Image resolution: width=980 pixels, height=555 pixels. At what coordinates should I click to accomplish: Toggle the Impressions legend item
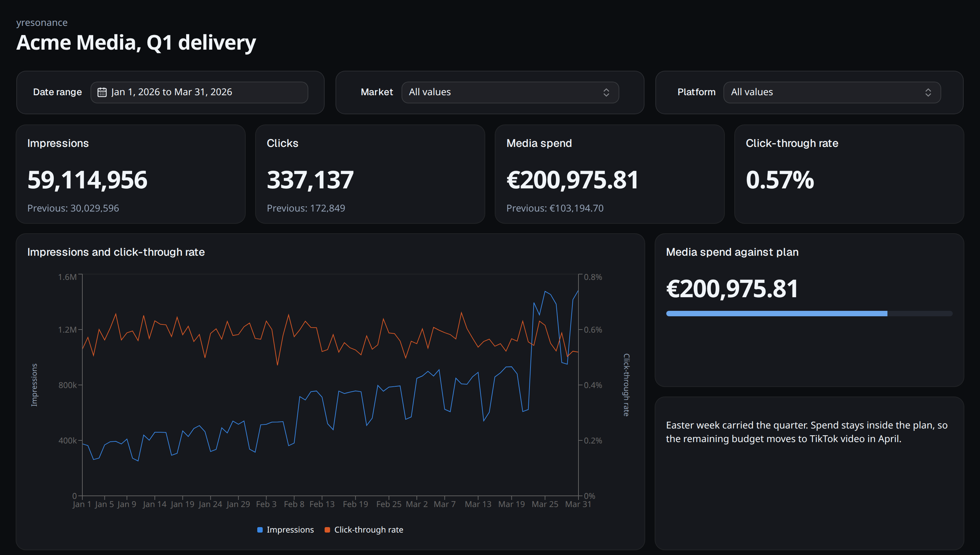[x=285, y=529]
